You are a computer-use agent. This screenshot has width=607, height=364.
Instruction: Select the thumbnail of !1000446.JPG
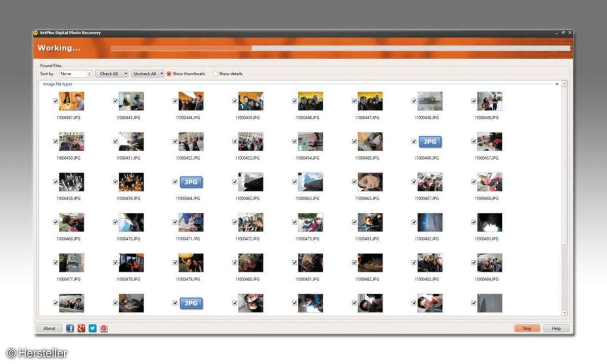[311, 101]
